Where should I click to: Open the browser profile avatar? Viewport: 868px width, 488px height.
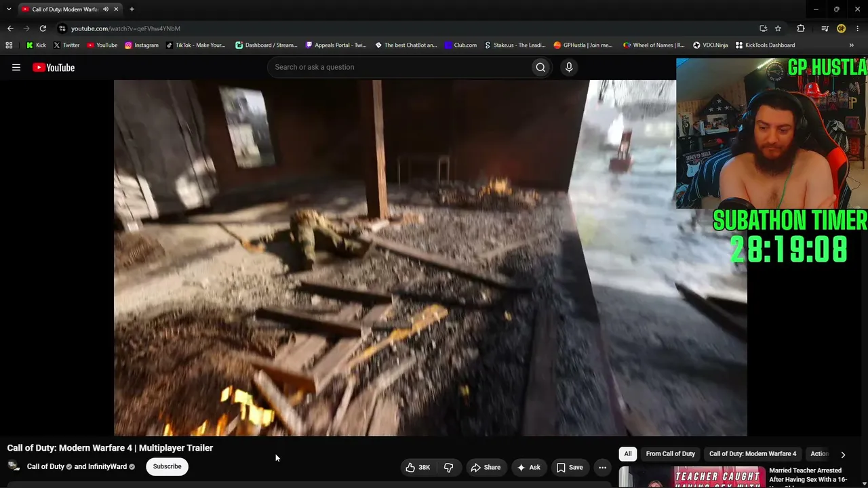[x=841, y=28]
